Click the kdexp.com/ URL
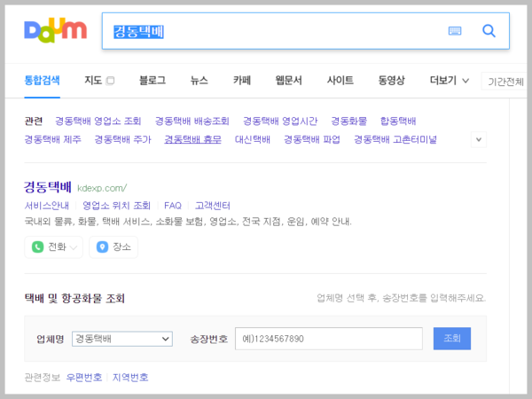Image resolution: width=532 pixels, height=399 pixels. 102,188
